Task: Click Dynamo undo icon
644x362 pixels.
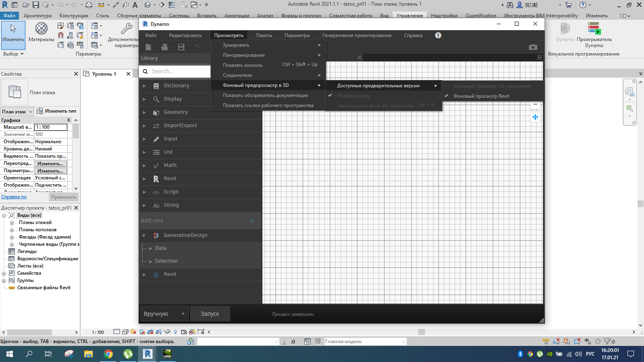Action: 197,47
